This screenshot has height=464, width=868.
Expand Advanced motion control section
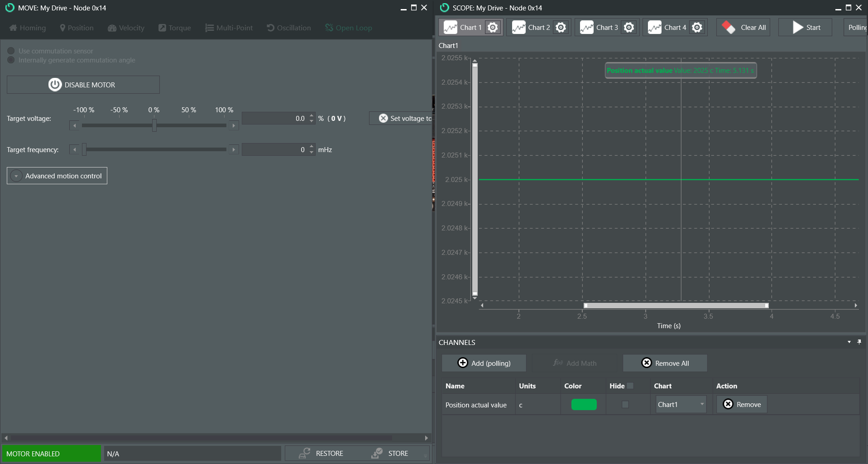pyautogui.click(x=57, y=176)
